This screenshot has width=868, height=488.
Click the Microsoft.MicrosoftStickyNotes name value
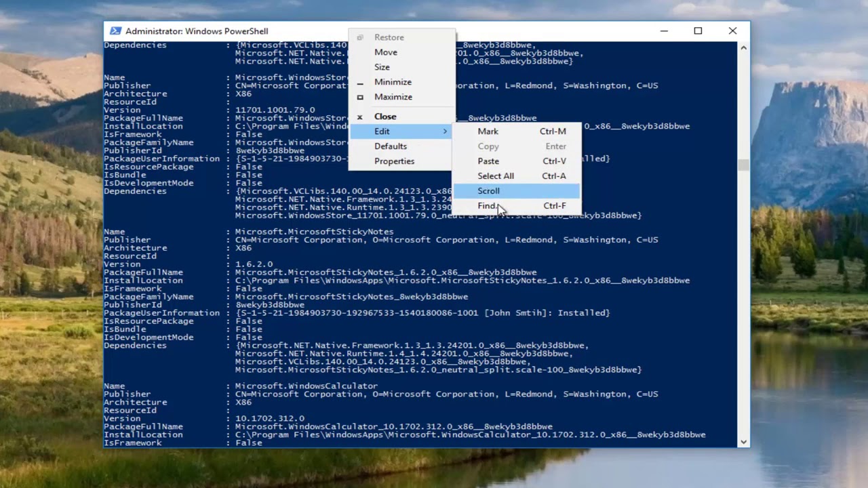click(x=314, y=232)
